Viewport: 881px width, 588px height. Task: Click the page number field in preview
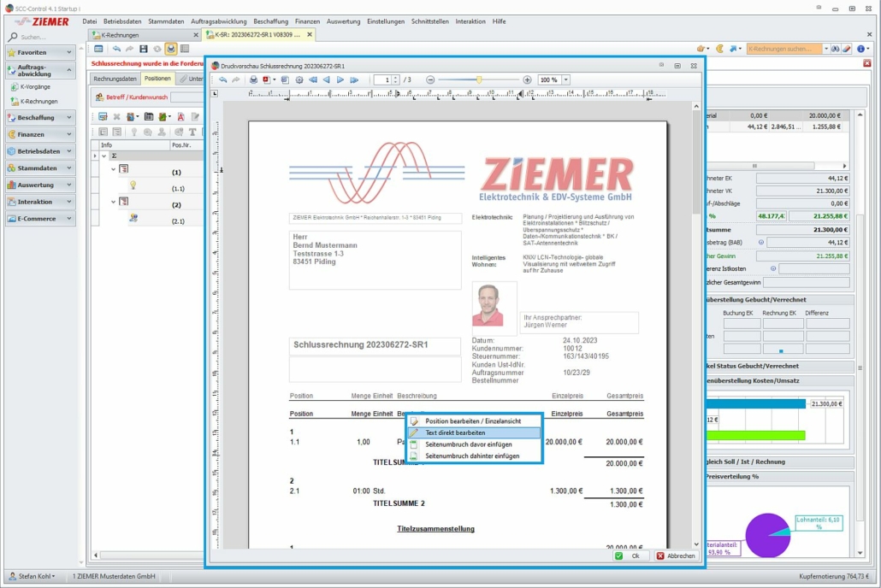[383, 79]
